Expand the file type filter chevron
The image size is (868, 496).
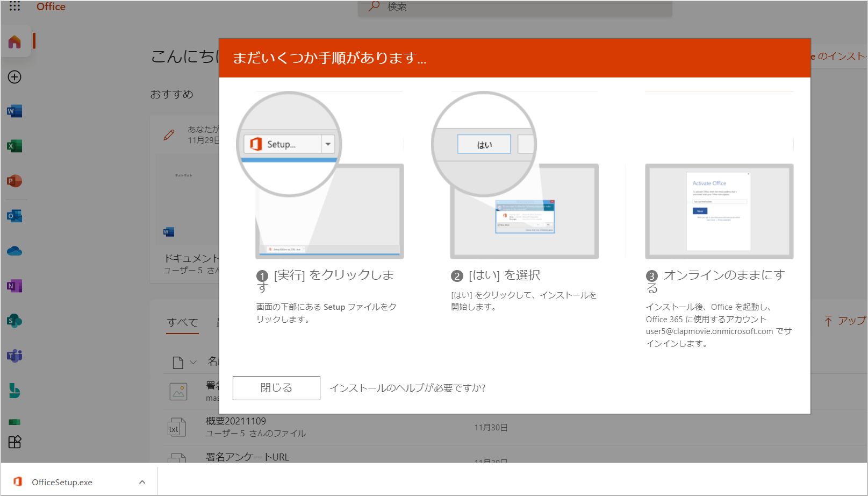pyautogui.click(x=193, y=363)
